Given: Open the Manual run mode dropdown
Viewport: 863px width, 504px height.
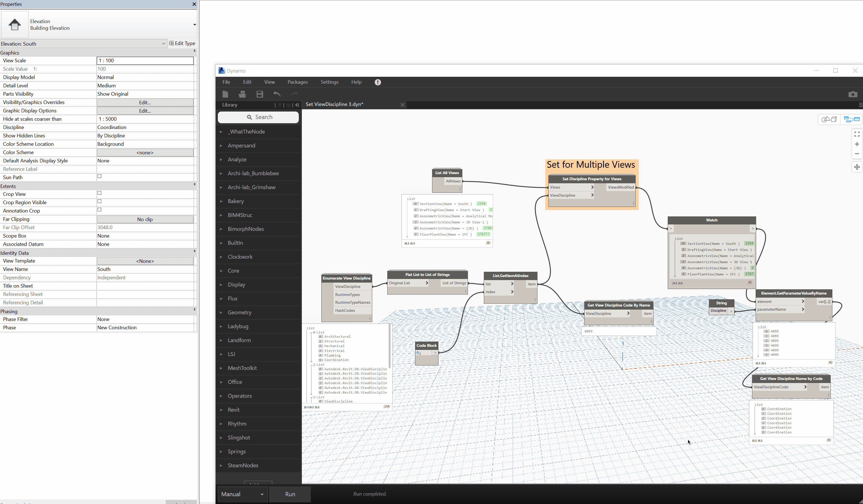Looking at the screenshot, I should point(243,494).
